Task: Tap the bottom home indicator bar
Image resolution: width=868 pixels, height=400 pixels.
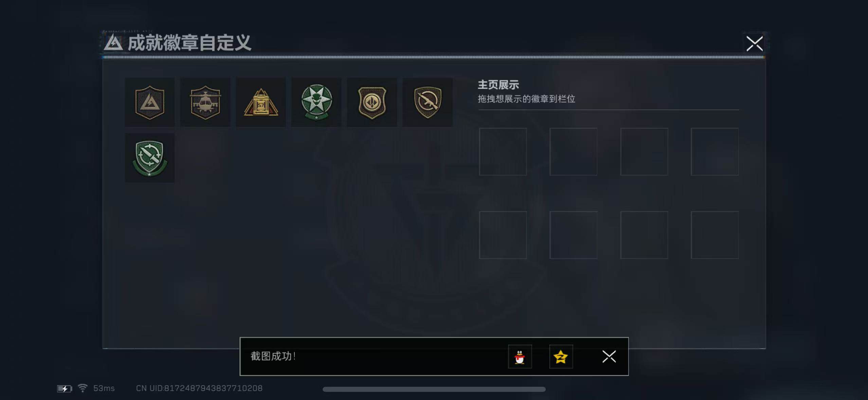Action: tap(434, 389)
